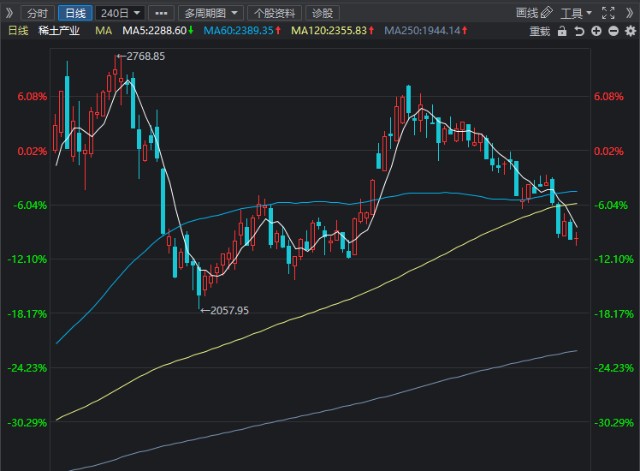Click the fullscreen expand icon
This screenshot has height=471, width=640.
point(608,13)
